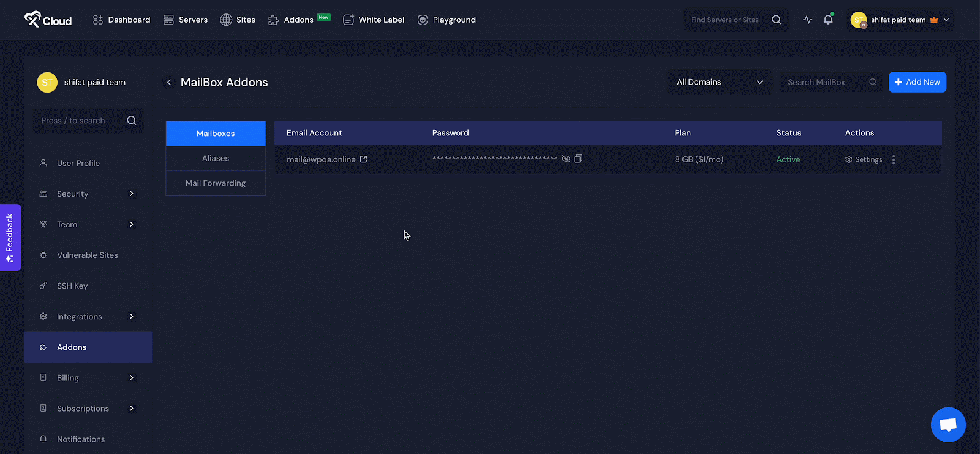
Task: Copy the mailbox password
Action: (578, 159)
